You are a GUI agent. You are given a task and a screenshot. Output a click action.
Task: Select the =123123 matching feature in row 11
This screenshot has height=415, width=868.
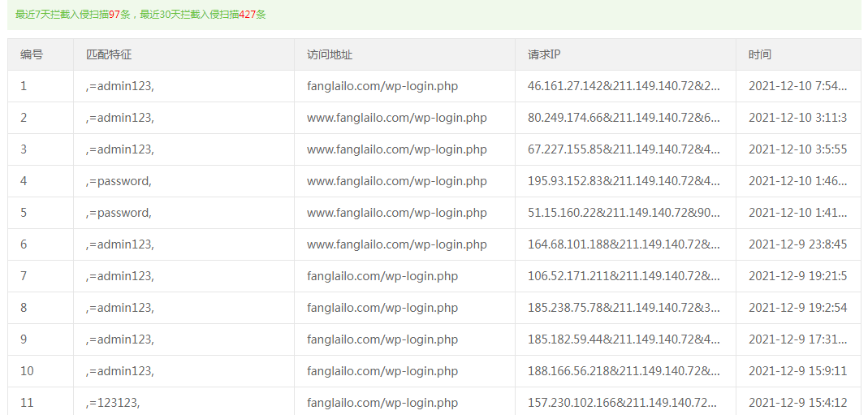click(119, 403)
